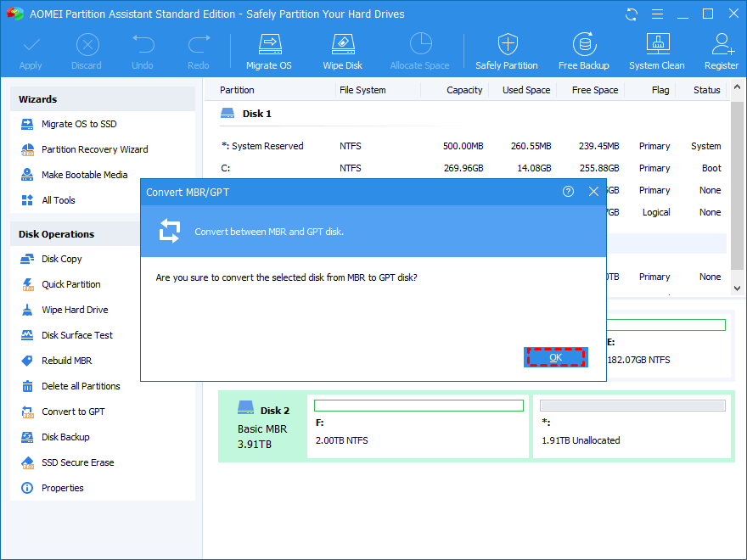The width and height of the screenshot is (747, 560).
Task: Confirm conversion with OK button
Action: pyautogui.click(x=555, y=357)
